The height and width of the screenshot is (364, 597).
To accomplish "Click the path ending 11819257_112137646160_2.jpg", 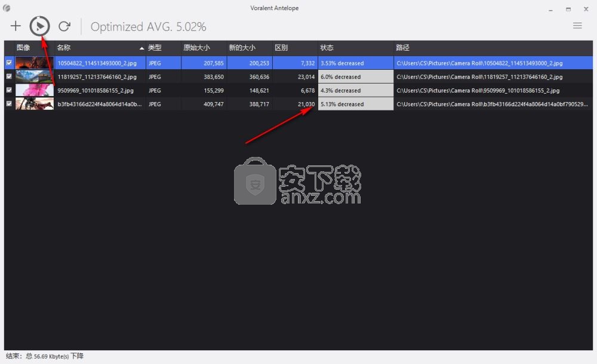I will coord(479,77).
